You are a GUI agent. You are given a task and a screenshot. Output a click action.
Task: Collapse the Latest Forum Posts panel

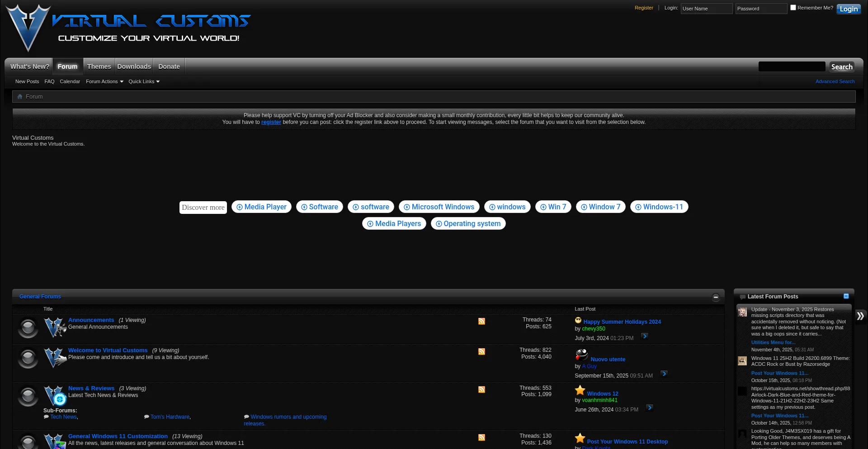point(846,296)
